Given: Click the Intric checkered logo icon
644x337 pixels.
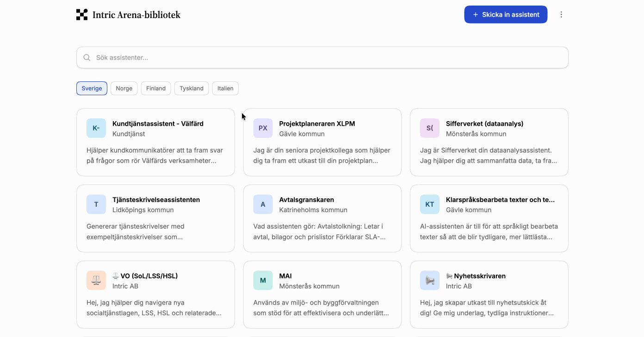Looking at the screenshot, I should 82,15.
